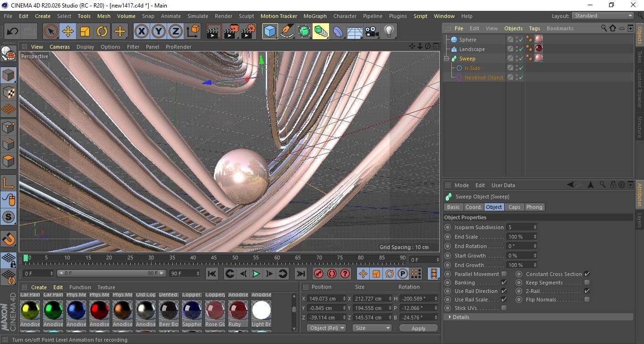Toggle the Flip Normals checkbox
Image resolution: width=644 pixels, height=344 pixels.
coord(587,300)
